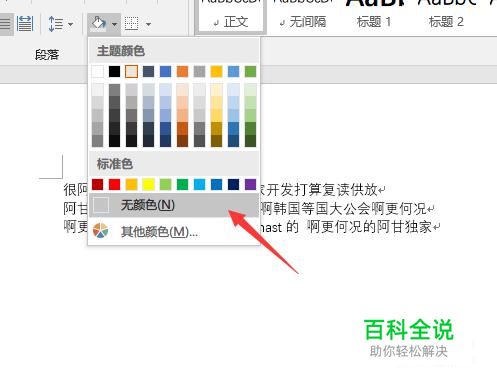Select the darkest gold shade theme swatch
The width and height of the screenshot is (497, 390).
tap(216, 141)
